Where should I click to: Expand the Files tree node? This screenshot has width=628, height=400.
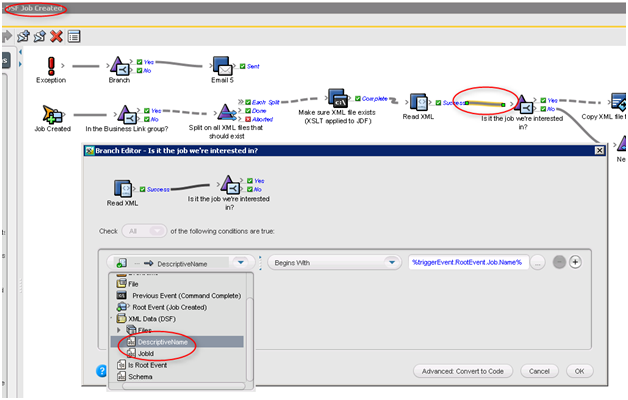121,329
